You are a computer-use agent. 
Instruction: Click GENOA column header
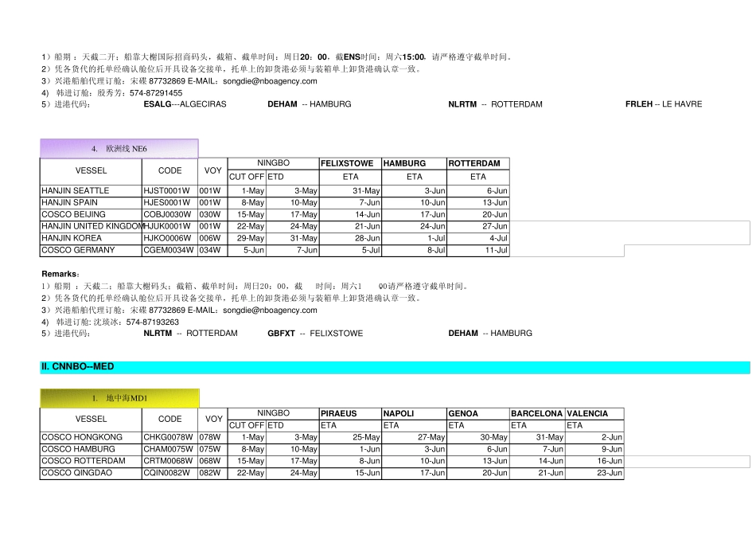tap(477, 413)
